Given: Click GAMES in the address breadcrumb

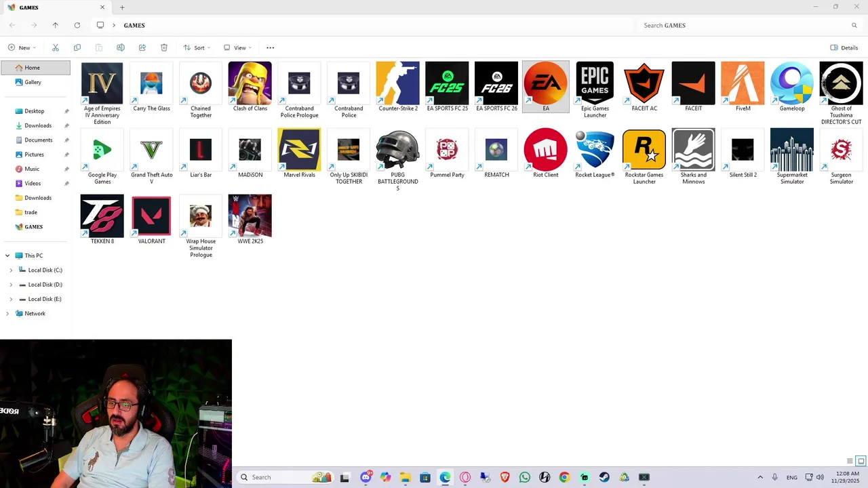Looking at the screenshot, I should (134, 25).
